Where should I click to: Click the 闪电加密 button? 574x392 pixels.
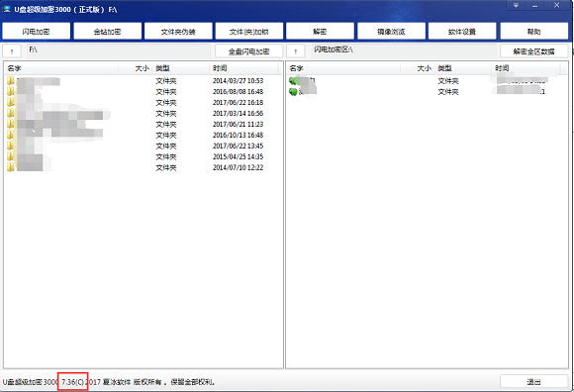[36, 32]
